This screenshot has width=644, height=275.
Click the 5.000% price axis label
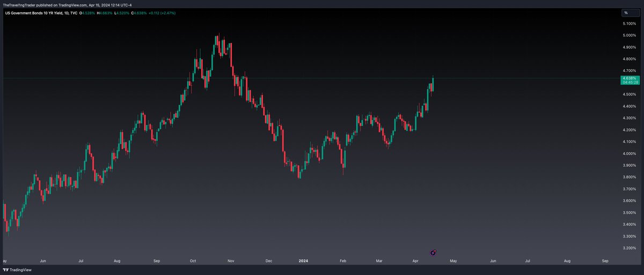(x=630, y=35)
